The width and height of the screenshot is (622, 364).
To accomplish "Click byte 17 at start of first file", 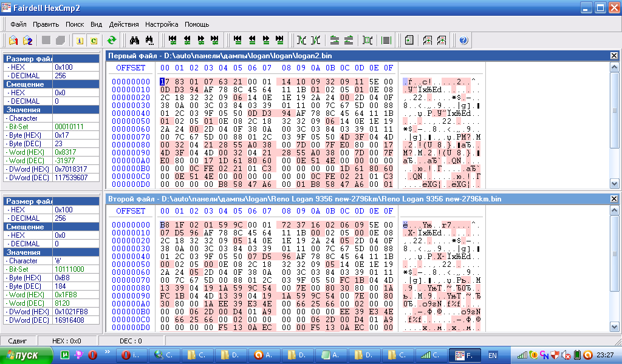I will (165, 81).
